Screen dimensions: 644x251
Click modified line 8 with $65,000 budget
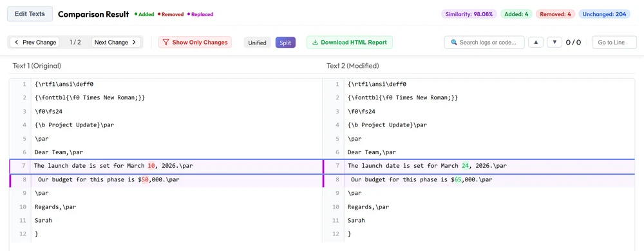pos(479,180)
